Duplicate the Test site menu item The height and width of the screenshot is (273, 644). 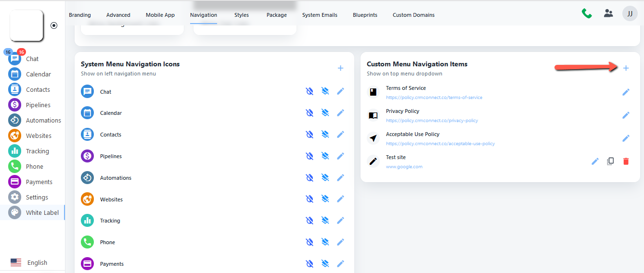coord(610,161)
